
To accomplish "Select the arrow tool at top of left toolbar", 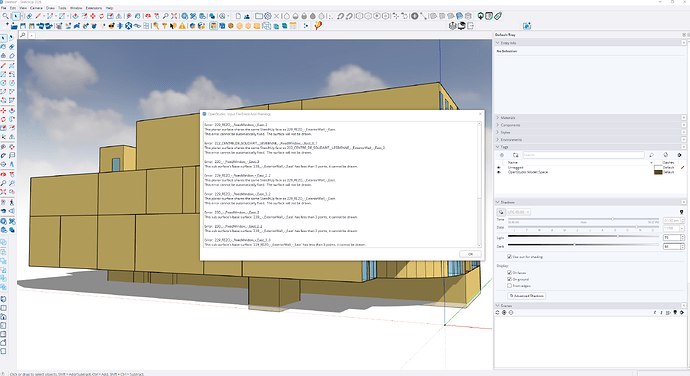I will point(4,38).
